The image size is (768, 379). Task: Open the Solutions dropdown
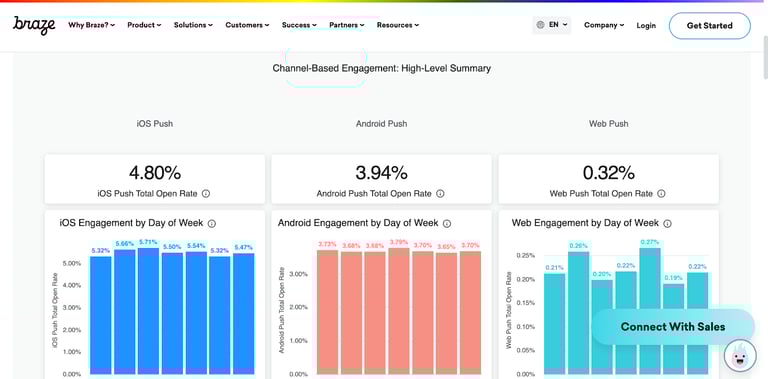[x=193, y=25]
